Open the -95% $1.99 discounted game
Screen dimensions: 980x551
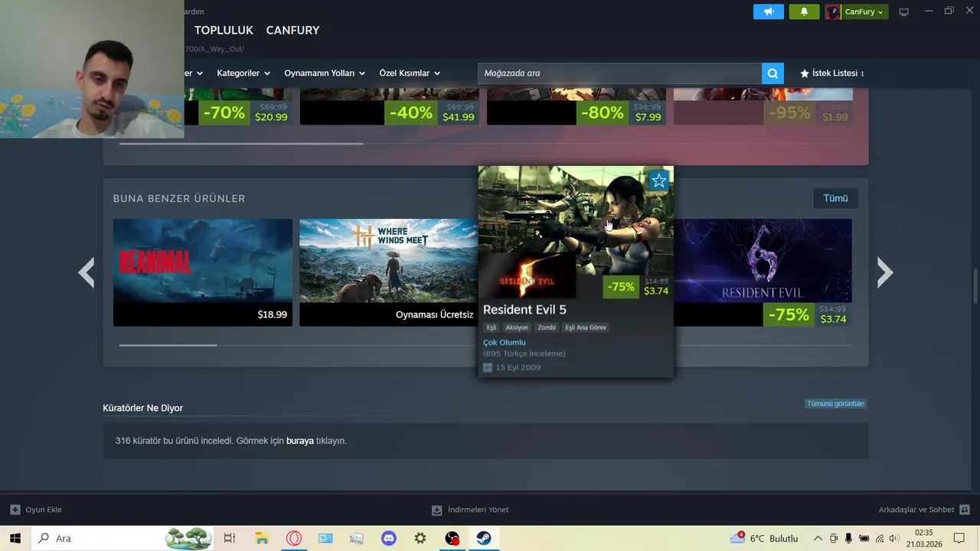pyautogui.click(x=763, y=106)
